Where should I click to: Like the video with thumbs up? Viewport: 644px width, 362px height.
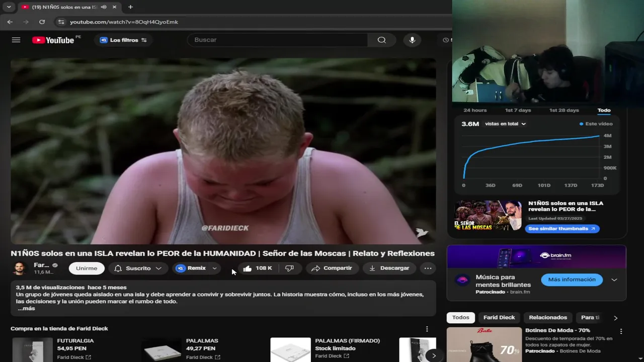click(258, 268)
